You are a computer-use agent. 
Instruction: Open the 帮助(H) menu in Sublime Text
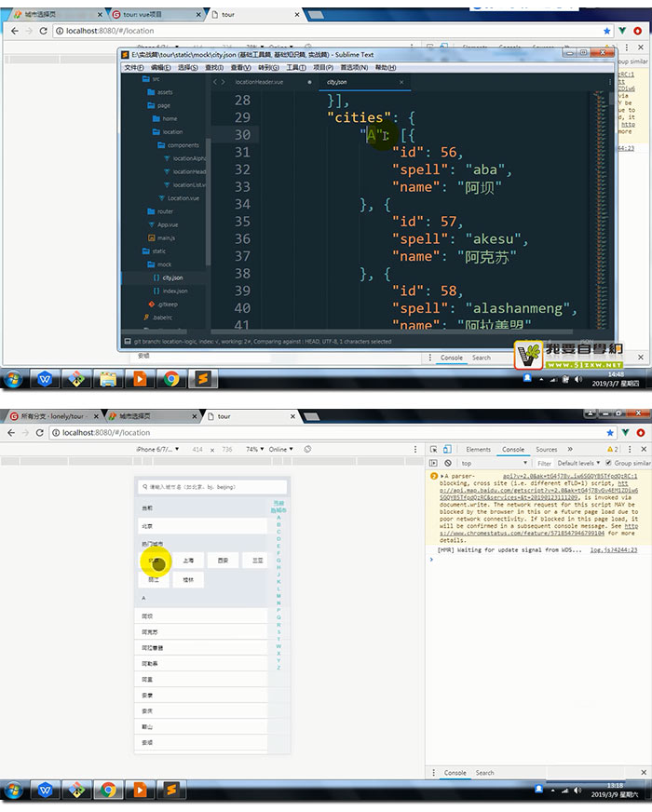click(x=386, y=68)
